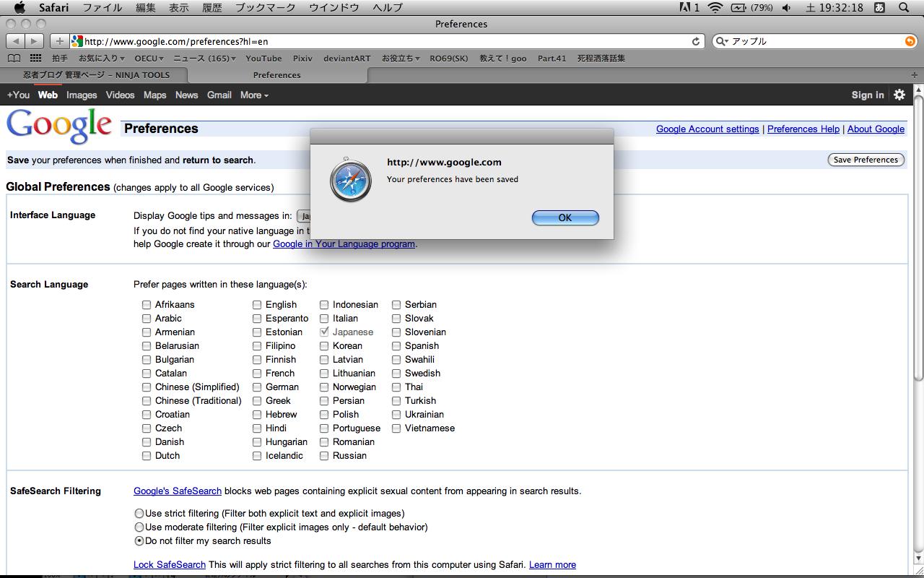The image size is (924, 578).
Task: Reload the page with the refresh icon
Action: 696,41
